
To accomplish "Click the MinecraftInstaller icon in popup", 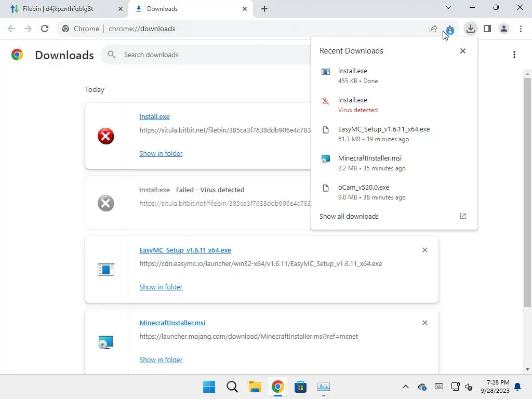I will coord(325,159).
